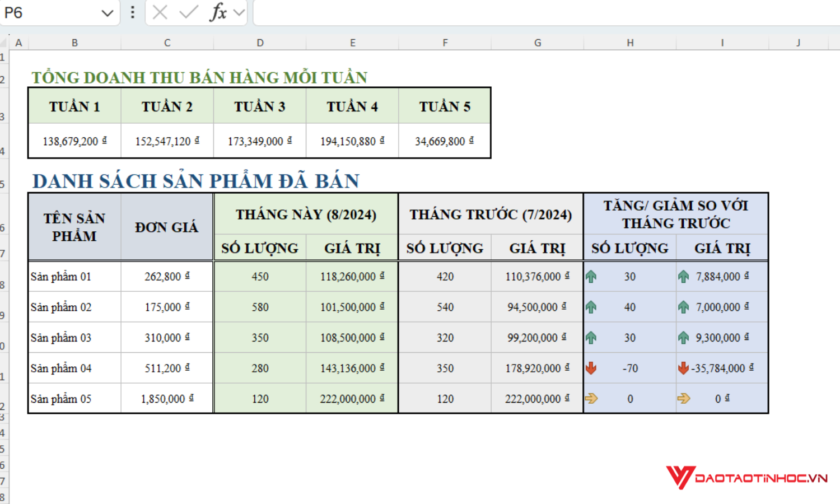Image resolution: width=840 pixels, height=504 pixels.
Task: Click the red down arrow beside -35,784,000
Action: pos(683,368)
